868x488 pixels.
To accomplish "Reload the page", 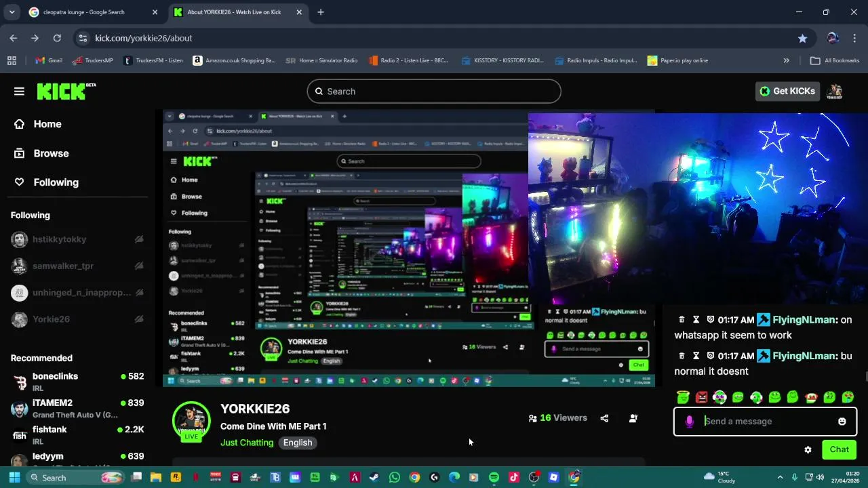I will [57, 39].
